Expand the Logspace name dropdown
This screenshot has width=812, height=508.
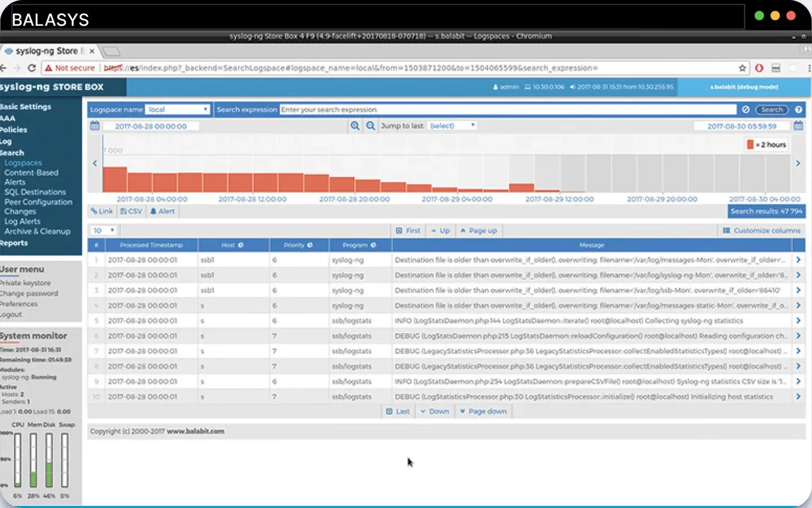[x=178, y=110]
